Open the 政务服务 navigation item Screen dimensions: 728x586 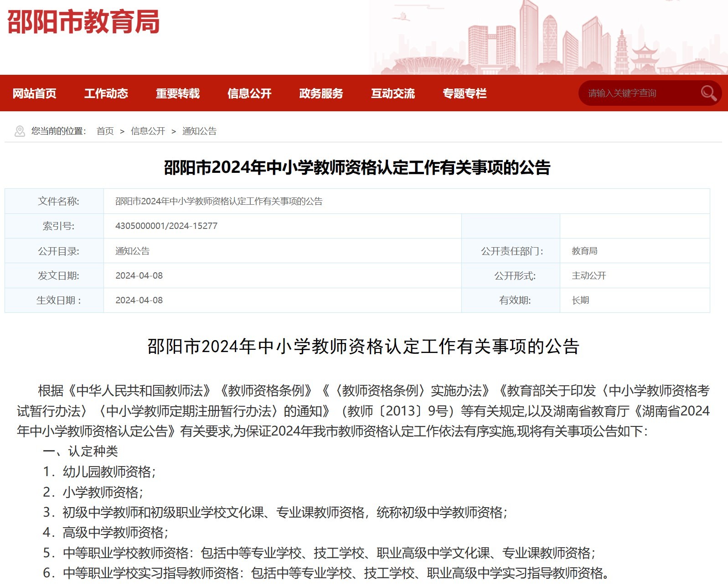tap(321, 93)
